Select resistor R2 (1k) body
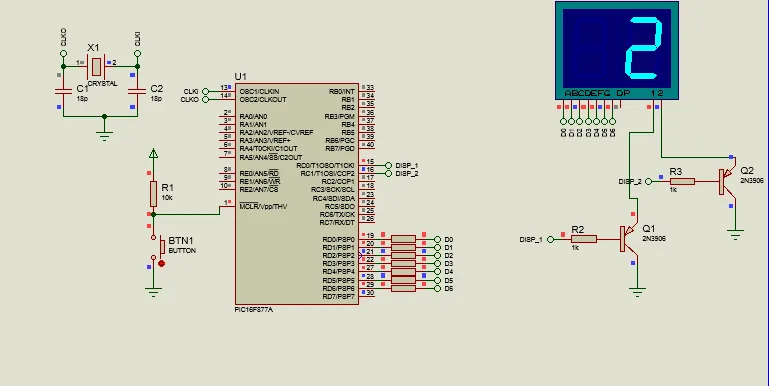The image size is (769, 386). click(x=584, y=239)
